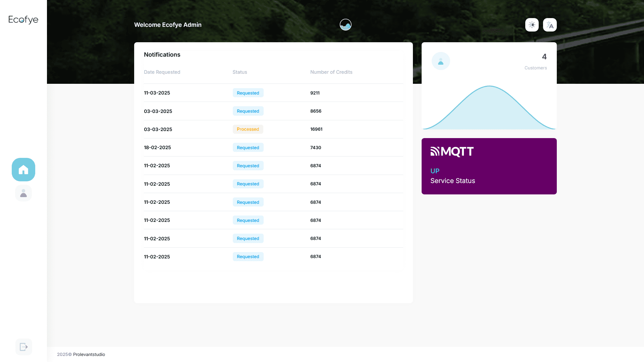The image size is (644, 362).
Task: Click the Number of Credits column header
Action: pyautogui.click(x=331, y=72)
